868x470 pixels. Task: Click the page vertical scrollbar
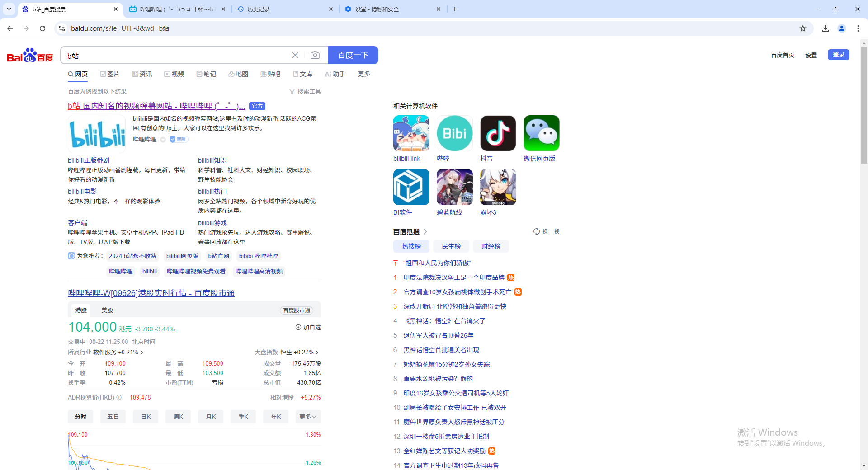coord(864,106)
